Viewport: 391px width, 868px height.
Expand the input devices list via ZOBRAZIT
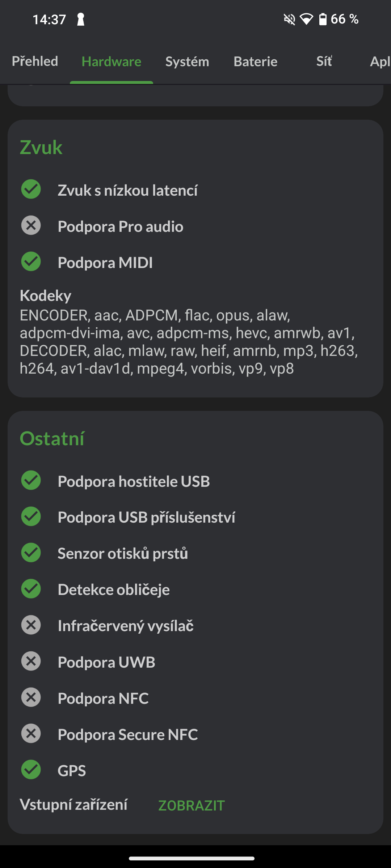tap(191, 805)
